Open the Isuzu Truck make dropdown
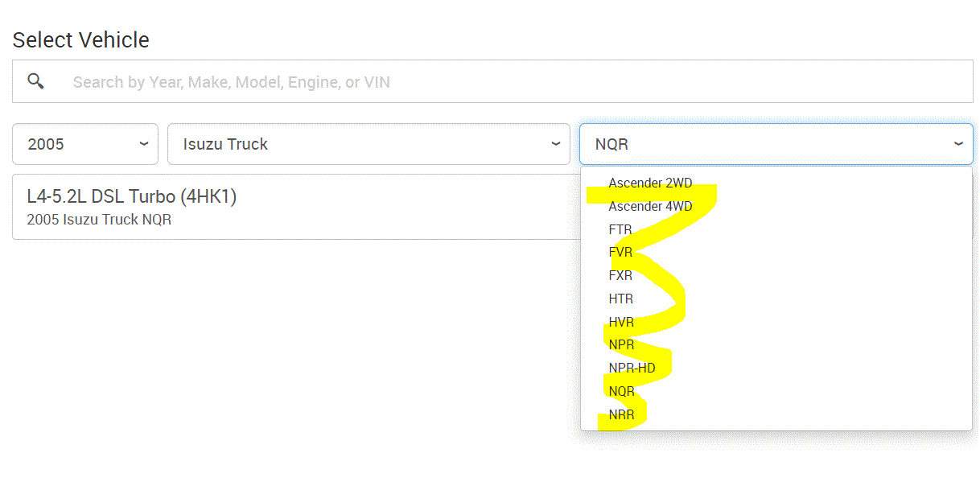This screenshot has height=486, width=980. 368,144
